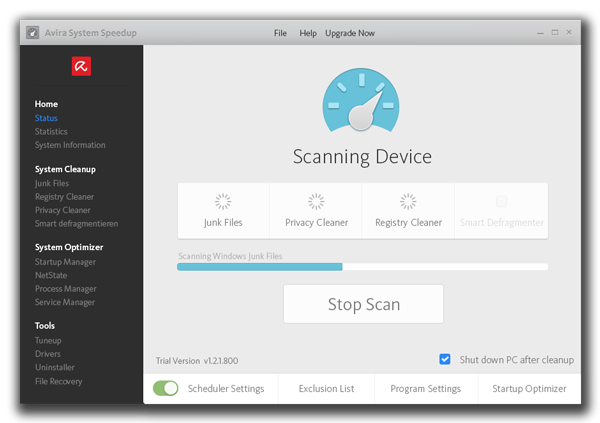600x423 pixels.
Task: Open File Recovery under Tools
Action: 59,381
